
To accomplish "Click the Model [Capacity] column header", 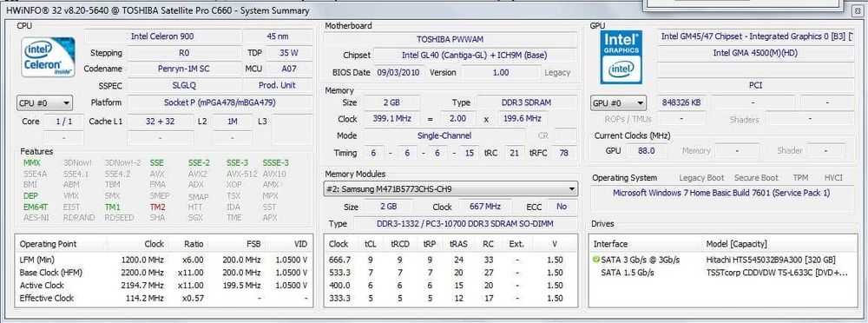I will coord(736,244).
